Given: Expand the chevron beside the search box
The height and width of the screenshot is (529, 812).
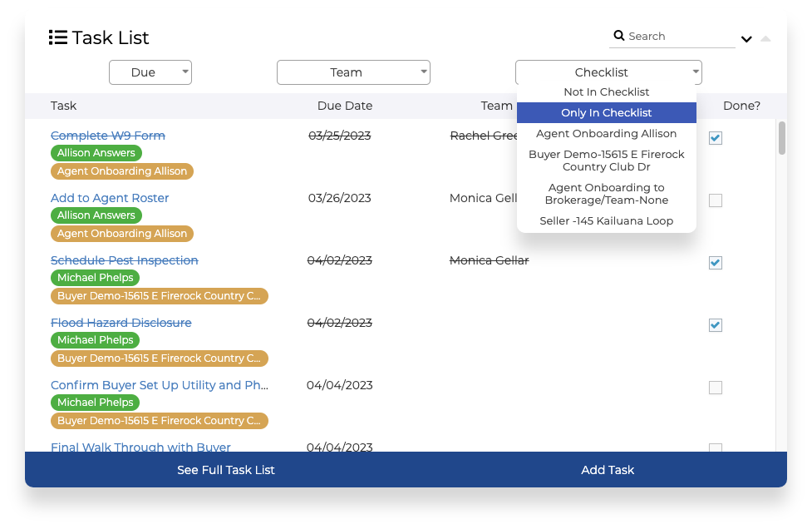Looking at the screenshot, I should pos(746,39).
